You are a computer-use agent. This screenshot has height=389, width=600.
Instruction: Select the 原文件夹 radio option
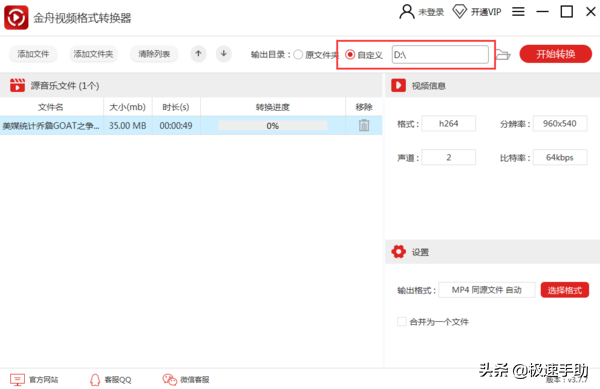click(298, 55)
